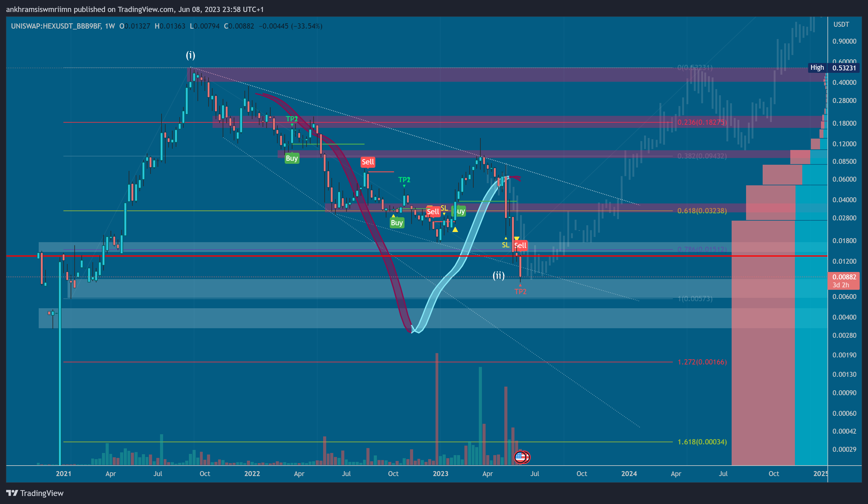Click the 0.00090 price axis label
Viewport: 868px width, 504px height.
tap(844, 393)
